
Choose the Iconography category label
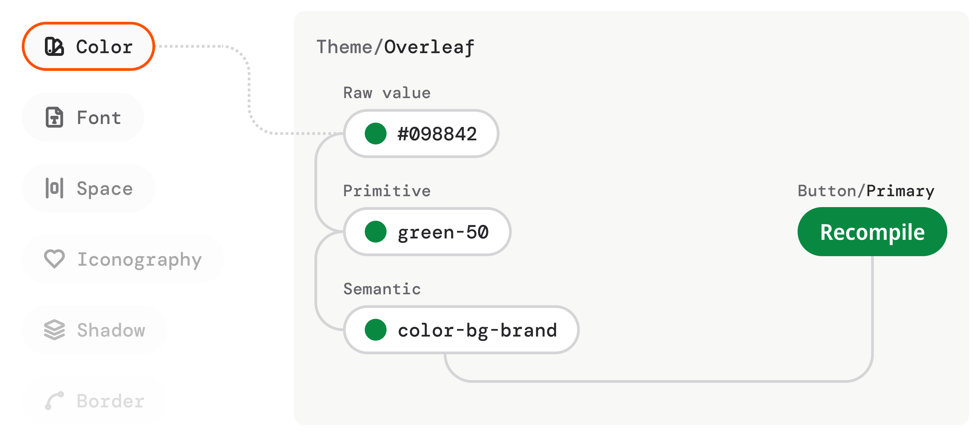click(x=139, y=260)
